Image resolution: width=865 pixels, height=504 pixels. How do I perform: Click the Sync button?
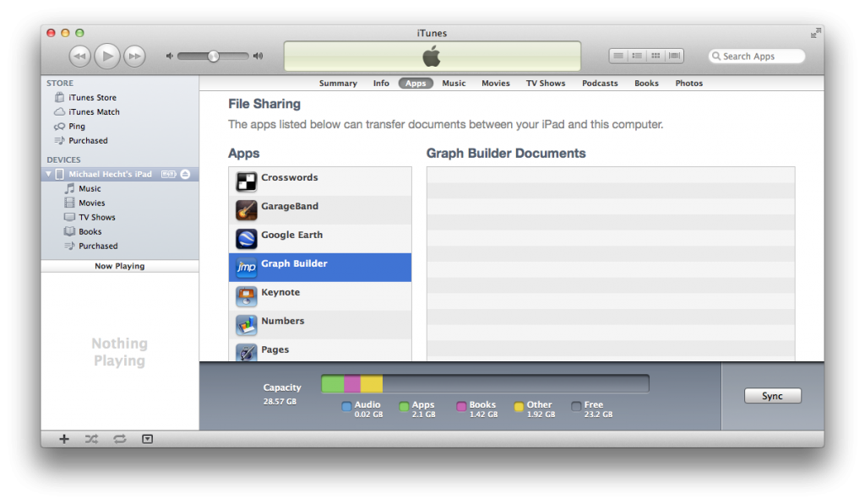coord(772,396)
